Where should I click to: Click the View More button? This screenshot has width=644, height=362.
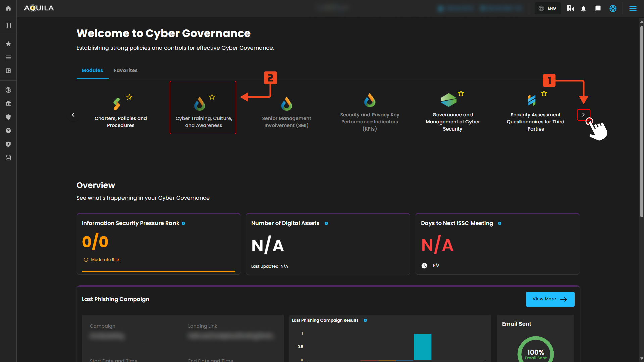point(550,299)
